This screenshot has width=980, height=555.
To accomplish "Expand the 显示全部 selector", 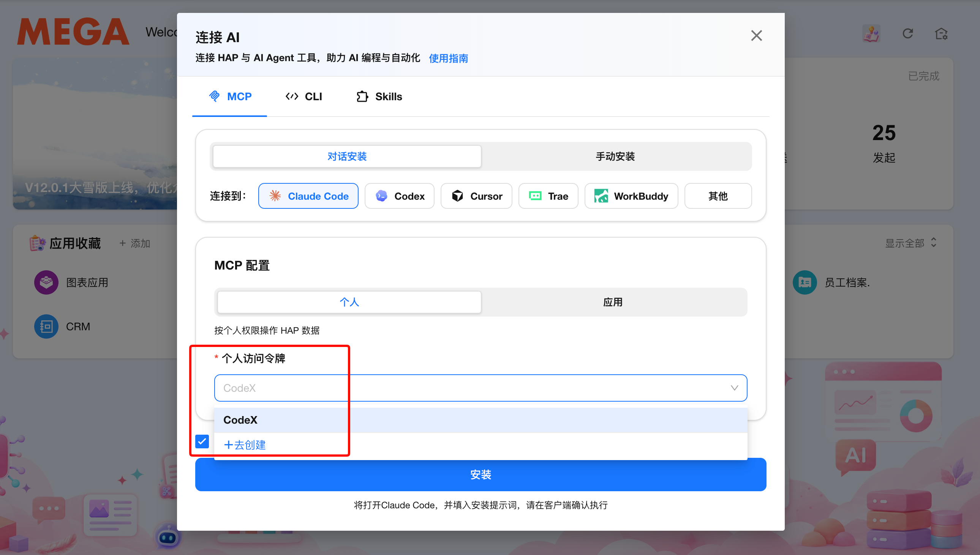I will [x=910, y=243].
